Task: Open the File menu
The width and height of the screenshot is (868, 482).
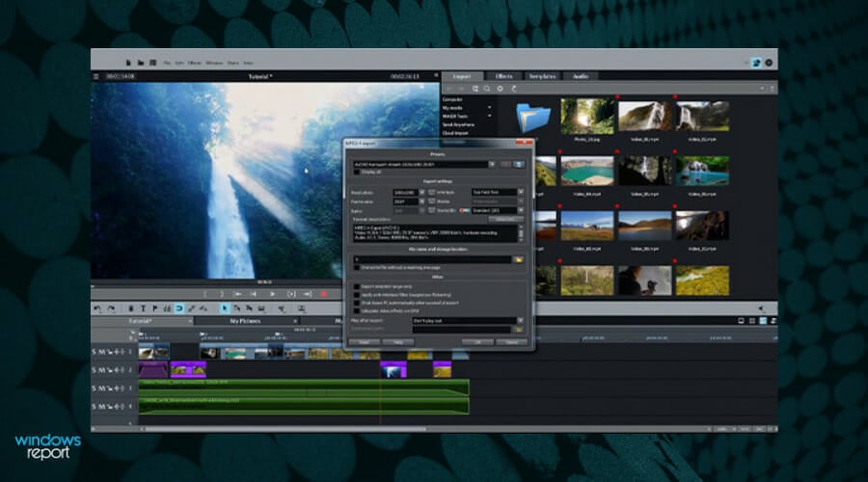Action: click(x=167, y=63)
